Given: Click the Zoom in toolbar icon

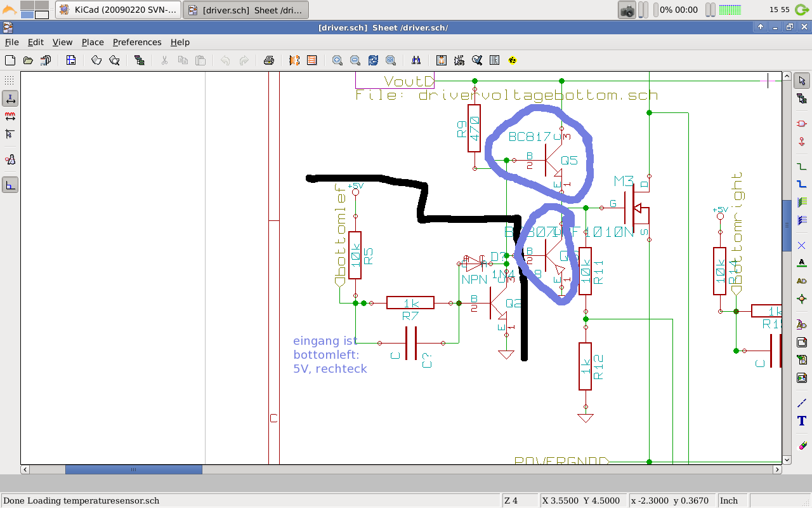Looking at the screenshot, I should 337,60.
